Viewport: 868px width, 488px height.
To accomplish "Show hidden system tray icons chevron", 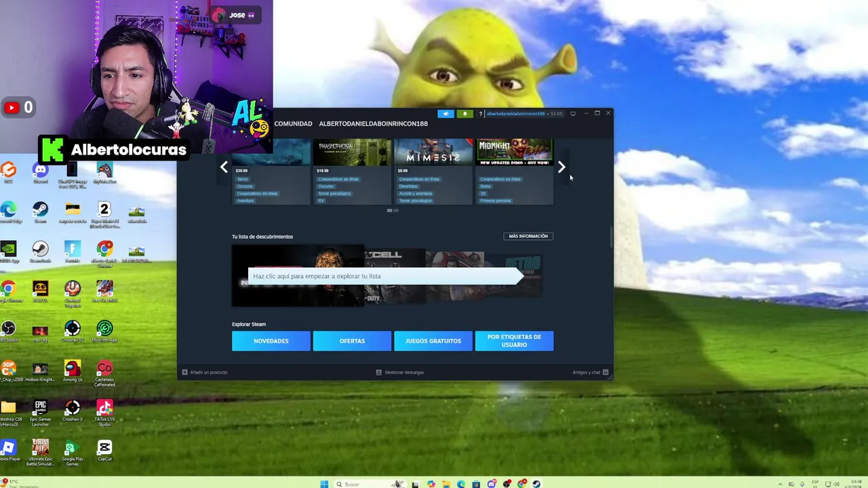I will click(780, 484).
